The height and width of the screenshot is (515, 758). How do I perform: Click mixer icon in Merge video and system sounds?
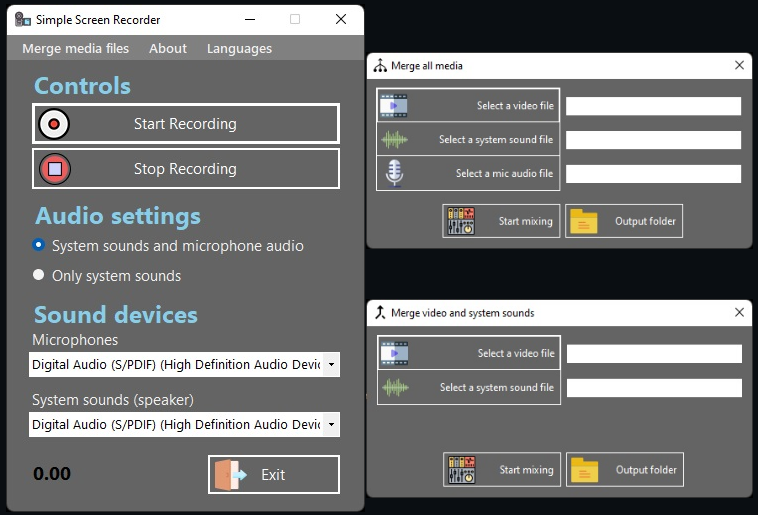point(462,470)
